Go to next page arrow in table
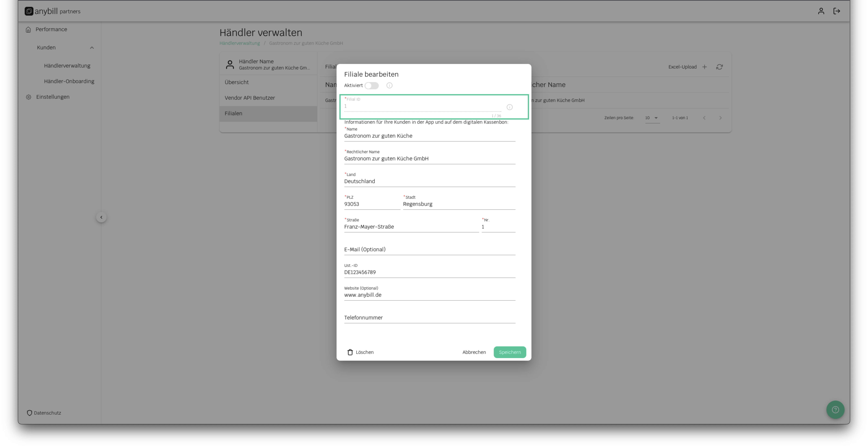Image resolution: width=868 pixels, height=448 pixels. coord(720,118)
